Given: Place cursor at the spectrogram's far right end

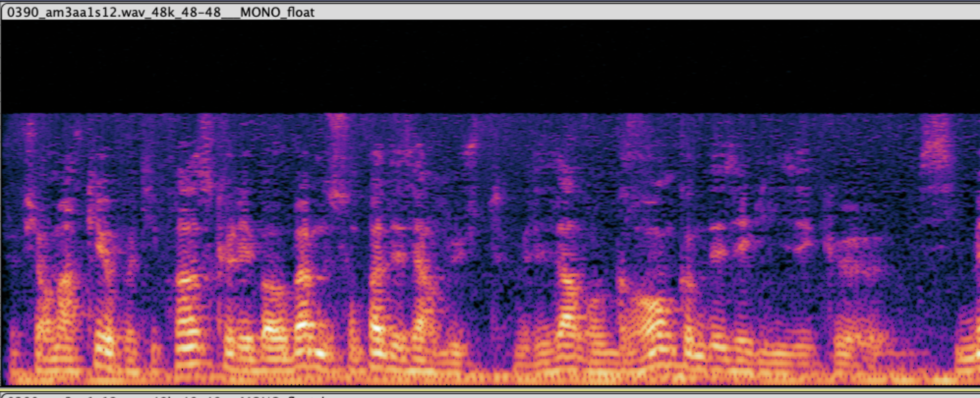Looking at the screenshot, I should [977, 246].
